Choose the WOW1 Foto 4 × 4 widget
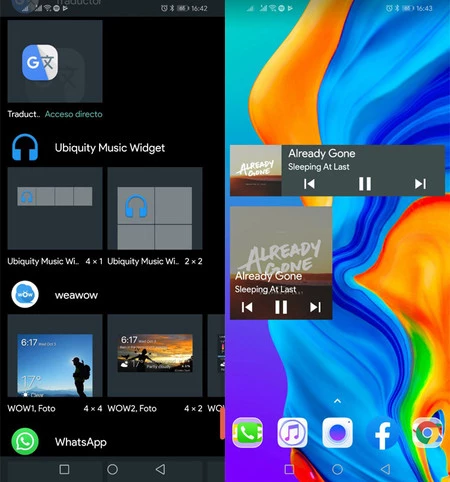 (55, 355)
